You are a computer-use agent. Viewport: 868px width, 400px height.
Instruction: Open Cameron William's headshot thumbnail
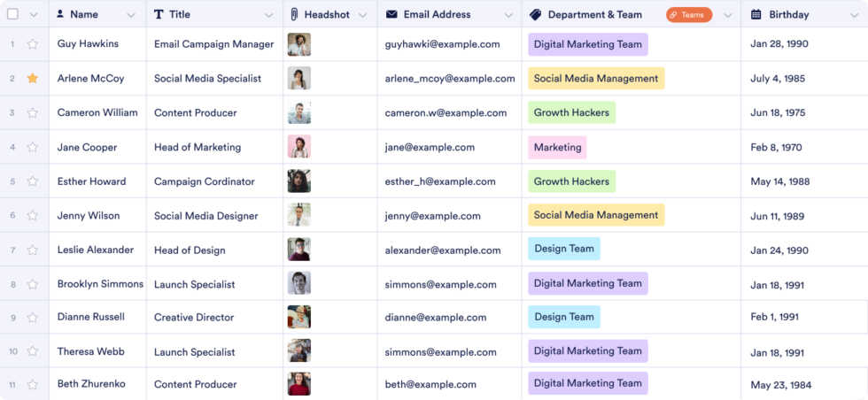(x=299, y=112)
